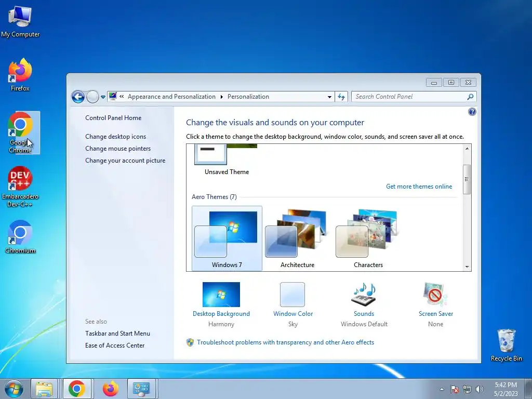This screenshot has width=532, height=399.
Task: Click the Screen Saver text link
Action: point(436,313)
